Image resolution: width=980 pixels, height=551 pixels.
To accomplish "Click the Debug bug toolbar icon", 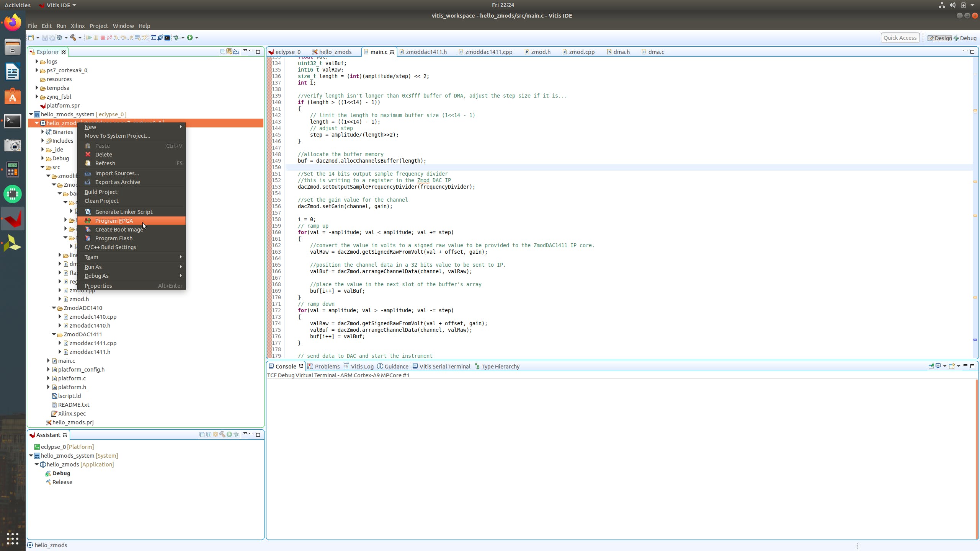I will [176, 37].
